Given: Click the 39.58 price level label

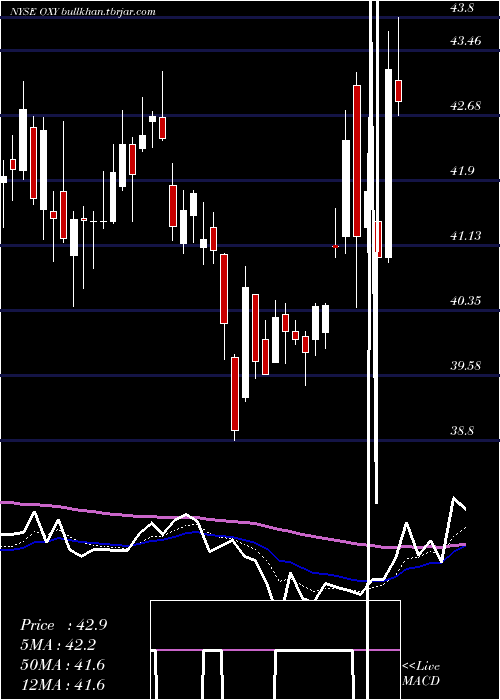Looking at the screenshot, I should (466, 366).
